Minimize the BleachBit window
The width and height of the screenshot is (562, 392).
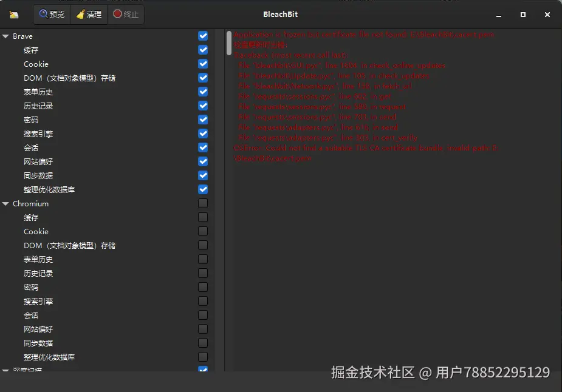(x=499, y=15)
